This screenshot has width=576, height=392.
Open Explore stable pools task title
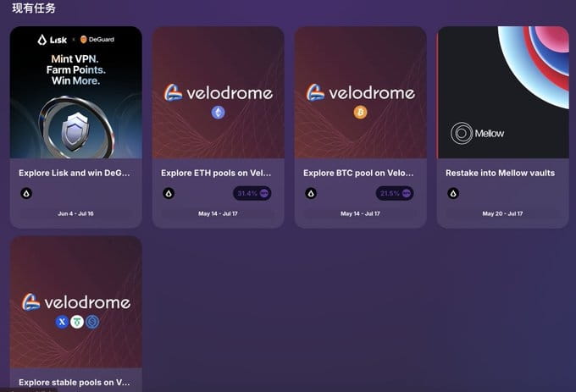click(75, 383)
